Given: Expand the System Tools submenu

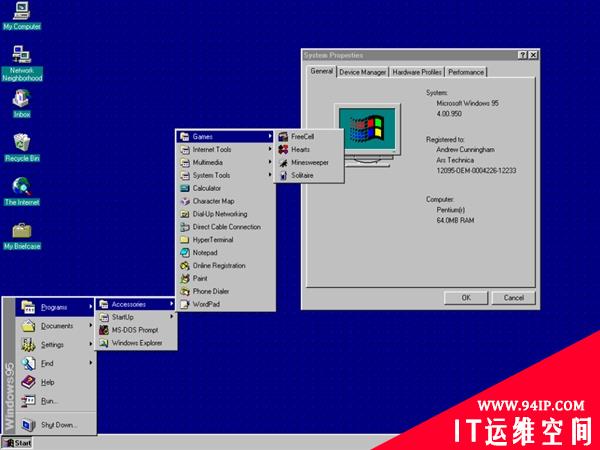Looking at the screenshot, I should 226,176.
